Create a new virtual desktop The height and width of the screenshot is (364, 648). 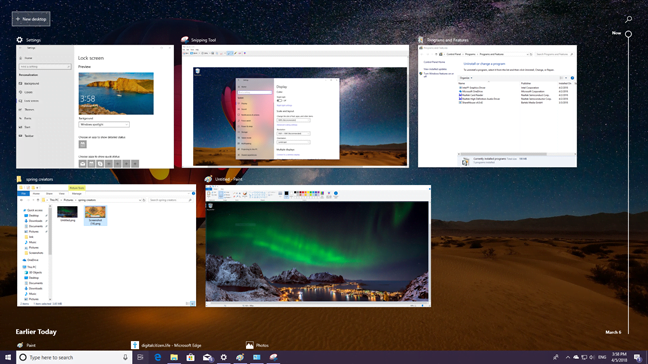(x=31, y=19)
